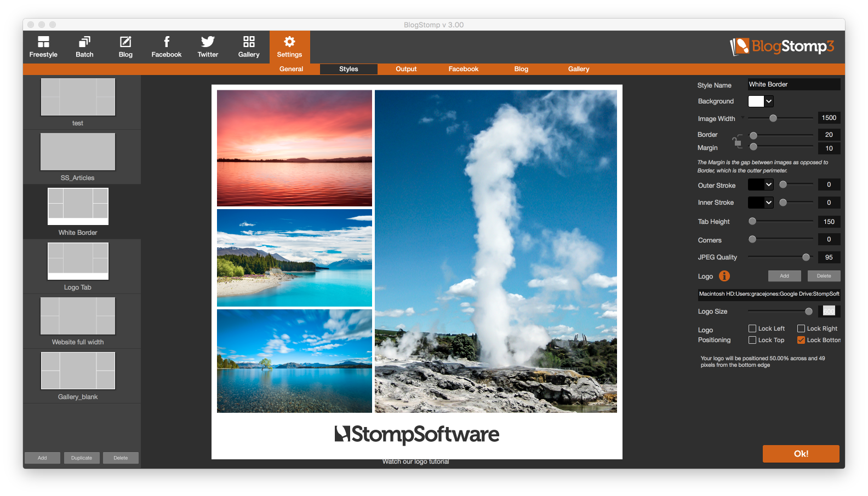
Task: Toggle the Border/Margin link lock icon
Action: (x=737, y=141)
